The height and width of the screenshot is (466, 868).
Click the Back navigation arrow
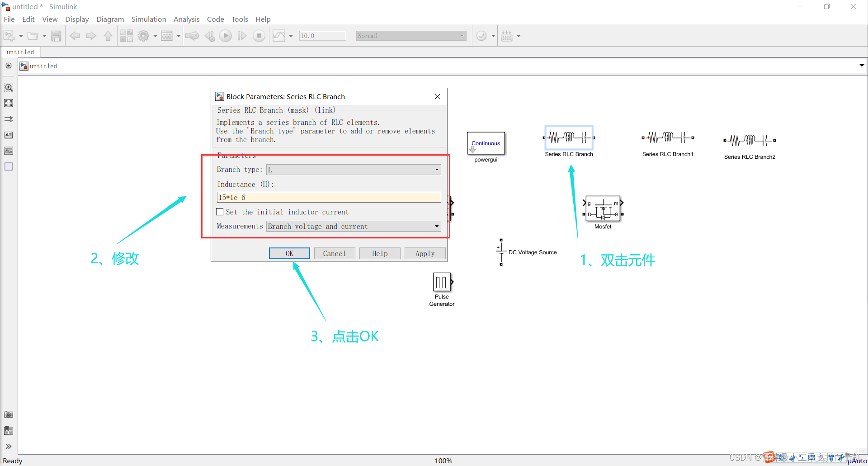[x=75, y=36]
